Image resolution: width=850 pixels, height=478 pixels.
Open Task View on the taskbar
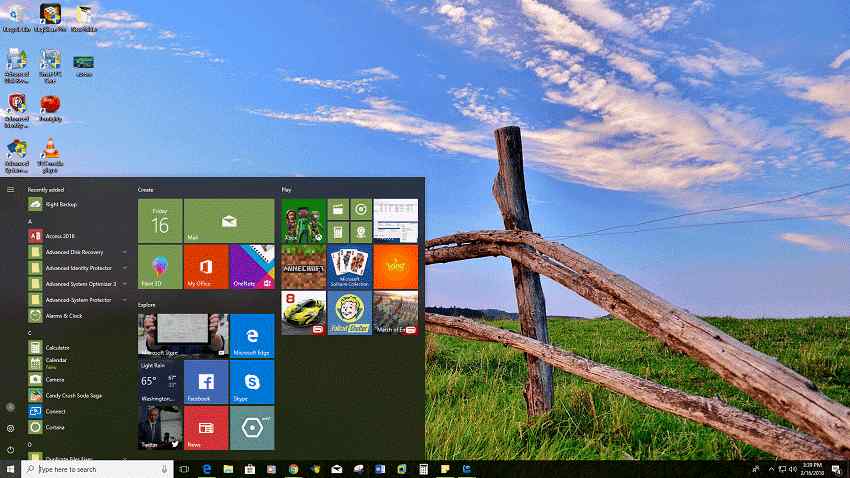point(184,469)
